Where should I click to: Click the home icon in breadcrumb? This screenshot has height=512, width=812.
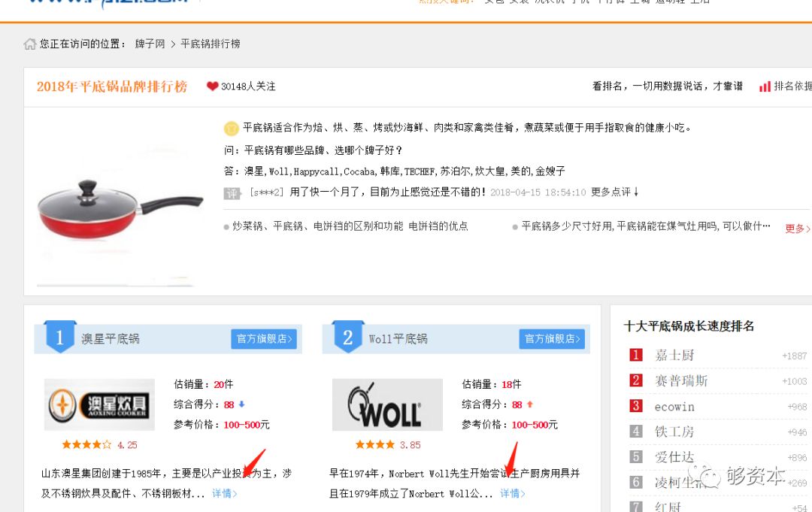tap(29, 44)
